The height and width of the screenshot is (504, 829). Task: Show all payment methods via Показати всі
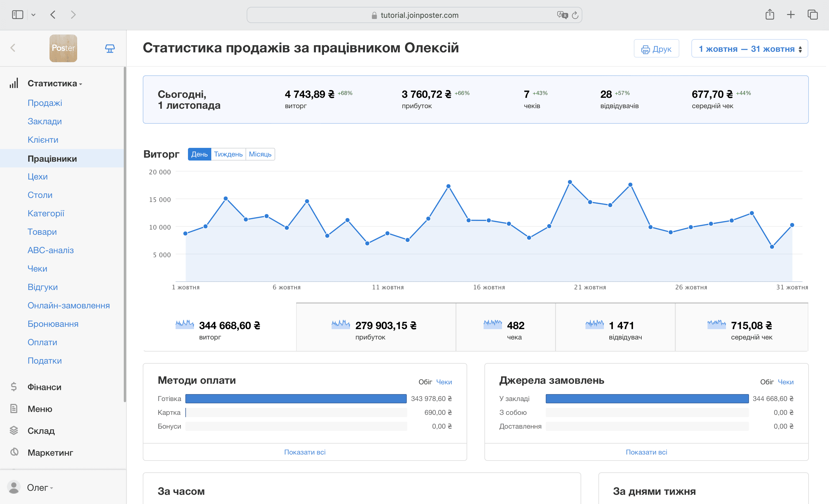point(305,452)
